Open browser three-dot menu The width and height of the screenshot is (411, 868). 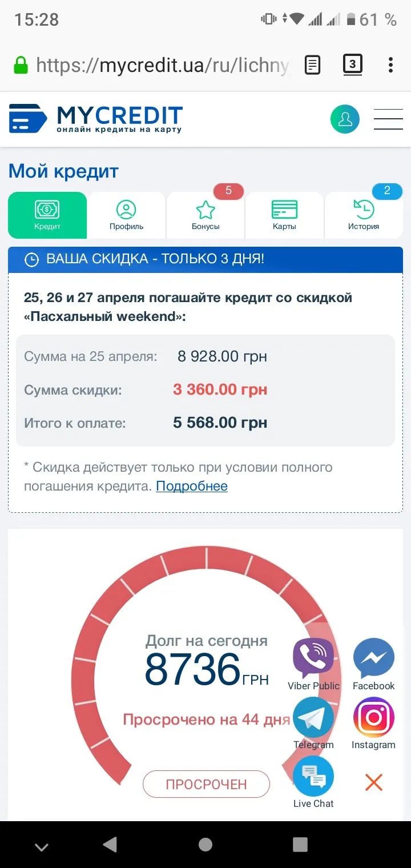click(x=390, y=65)
